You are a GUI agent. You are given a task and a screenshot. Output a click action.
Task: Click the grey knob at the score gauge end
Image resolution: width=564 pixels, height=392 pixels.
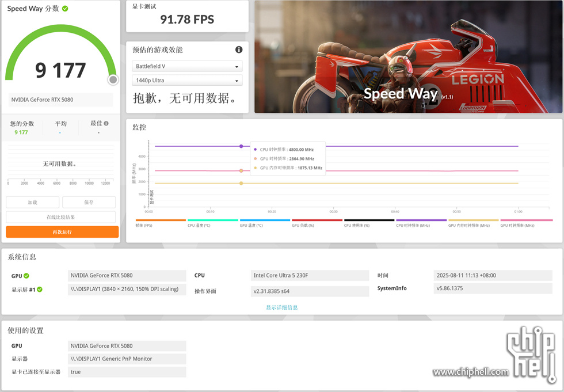113,80
